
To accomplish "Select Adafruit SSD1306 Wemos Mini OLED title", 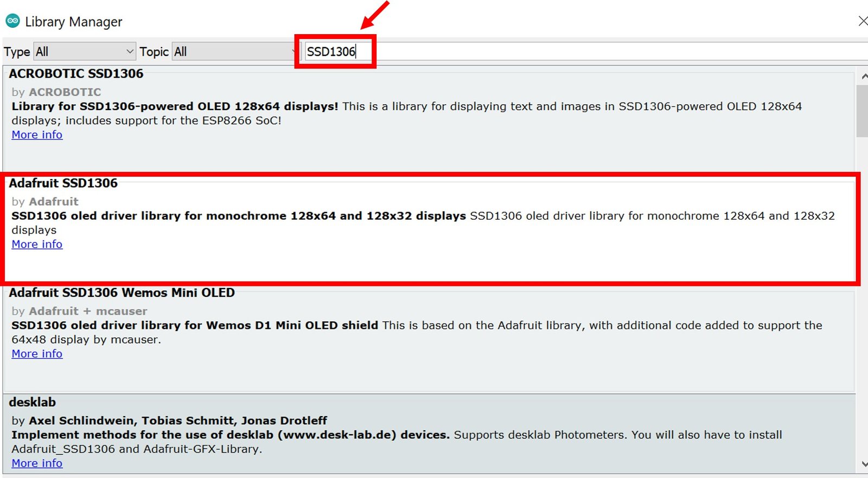I will (122, 293).
